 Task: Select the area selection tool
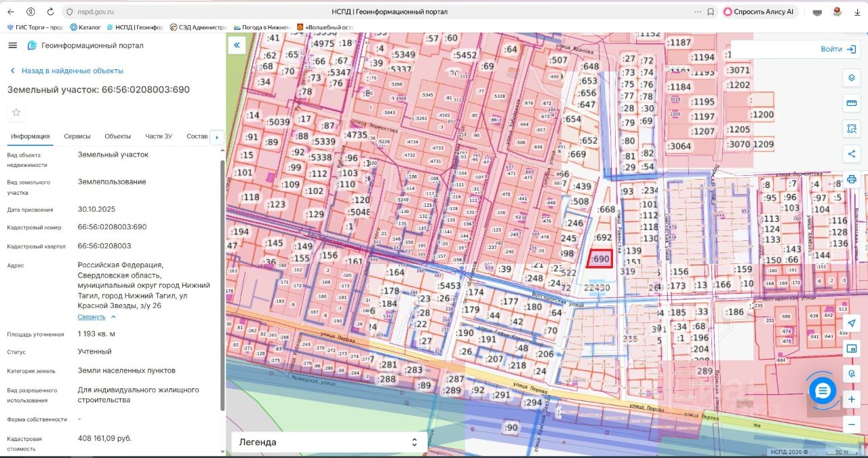pos(852,128)
